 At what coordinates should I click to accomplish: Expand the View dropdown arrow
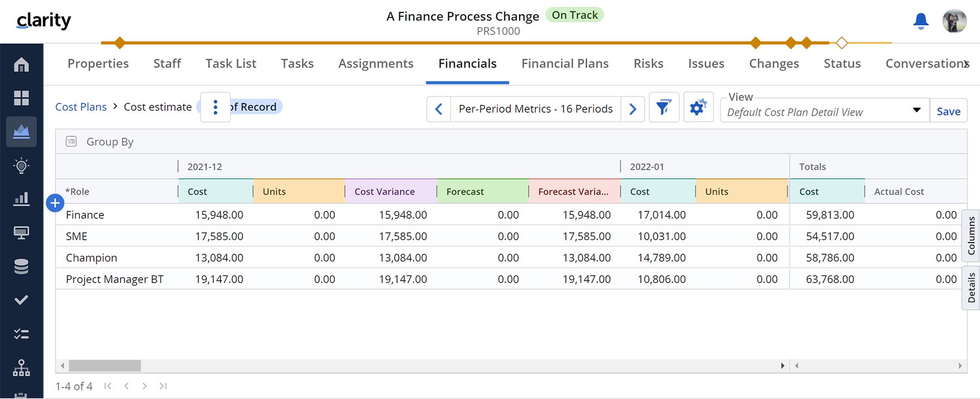pos(917,110)
